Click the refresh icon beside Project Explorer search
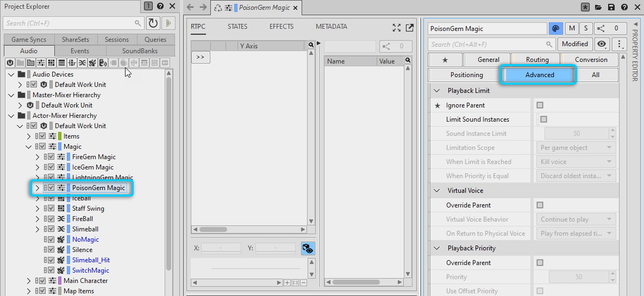This screenshot has width=644, height=296. 153,23
